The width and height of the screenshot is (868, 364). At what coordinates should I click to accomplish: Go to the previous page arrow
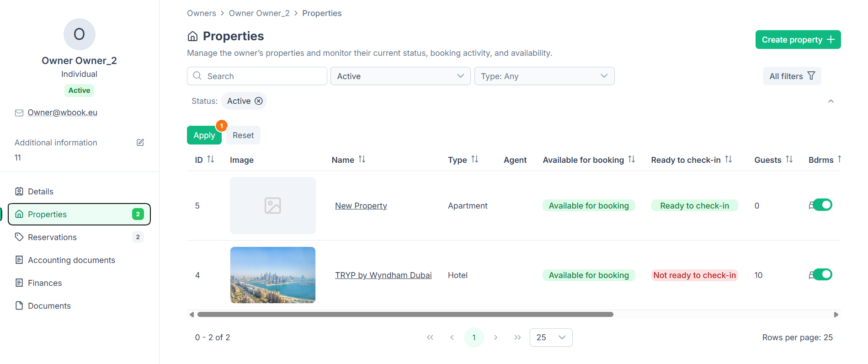pos(452,337)
